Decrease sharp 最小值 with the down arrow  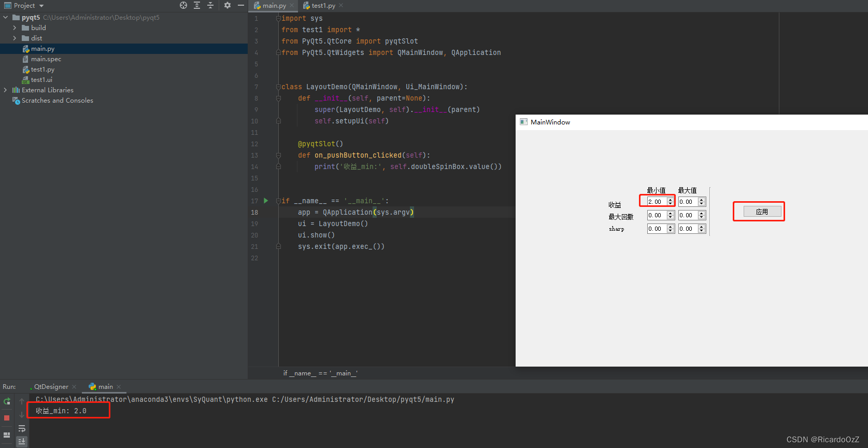(x=671, y=231)
